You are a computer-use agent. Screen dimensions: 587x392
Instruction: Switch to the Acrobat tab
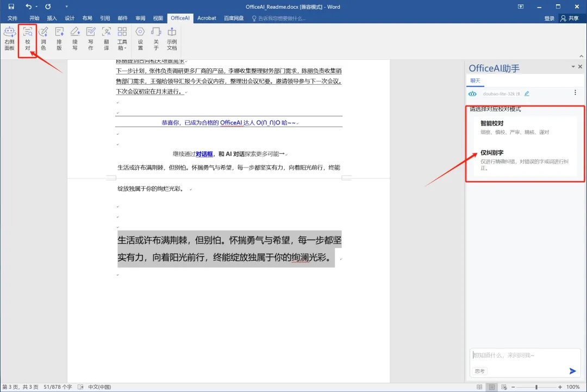(x=207, y=18)
